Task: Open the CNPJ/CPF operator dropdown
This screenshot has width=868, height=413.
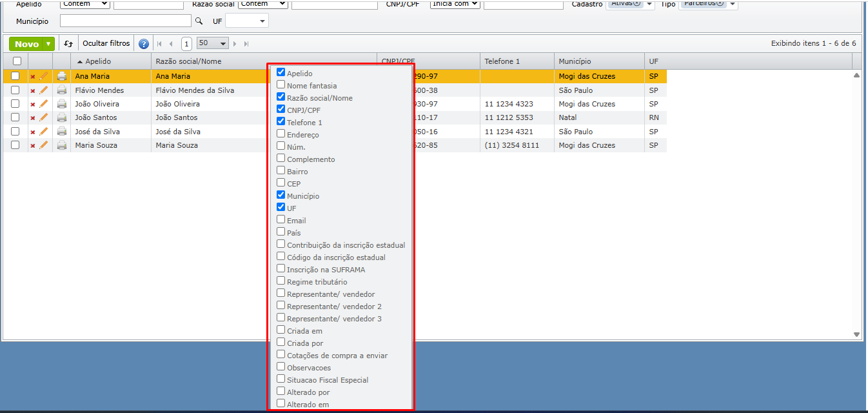Action: pyautogui.click(x=455, y=4)
